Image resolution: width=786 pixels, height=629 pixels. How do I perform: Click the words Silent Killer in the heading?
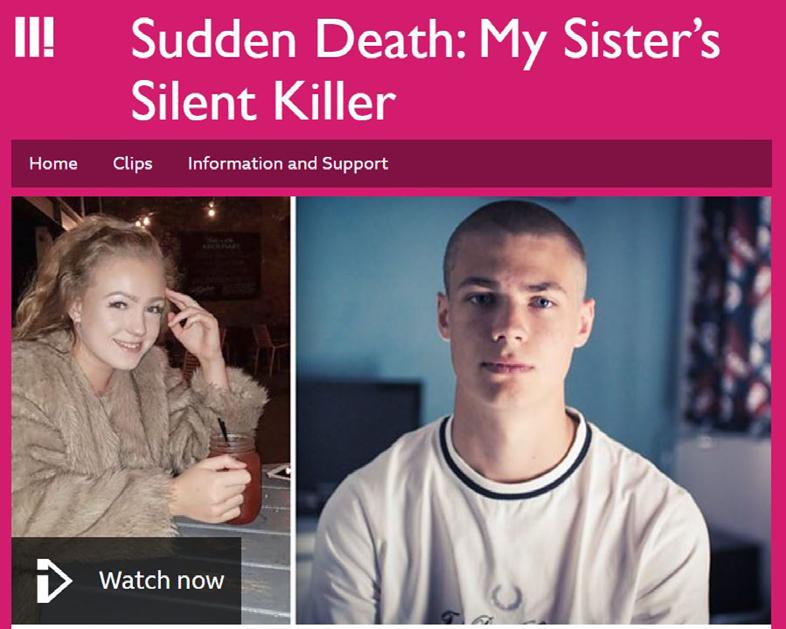pyautogui.click(x=264, y=102)
